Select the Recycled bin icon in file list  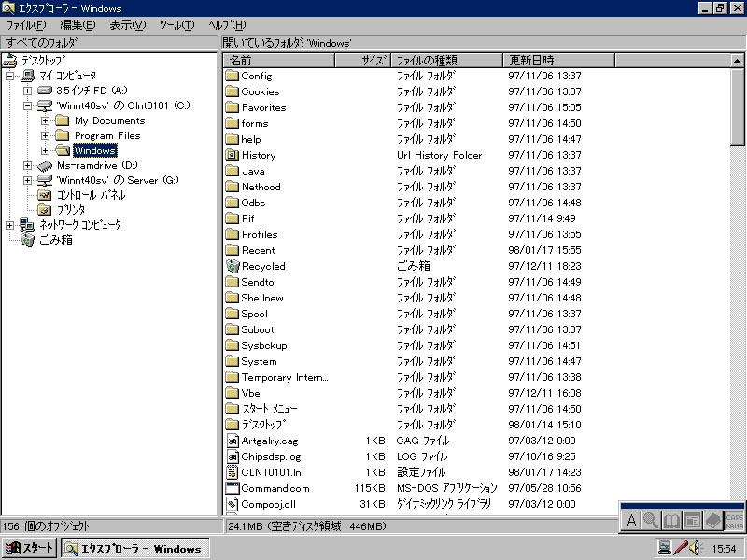232,266
